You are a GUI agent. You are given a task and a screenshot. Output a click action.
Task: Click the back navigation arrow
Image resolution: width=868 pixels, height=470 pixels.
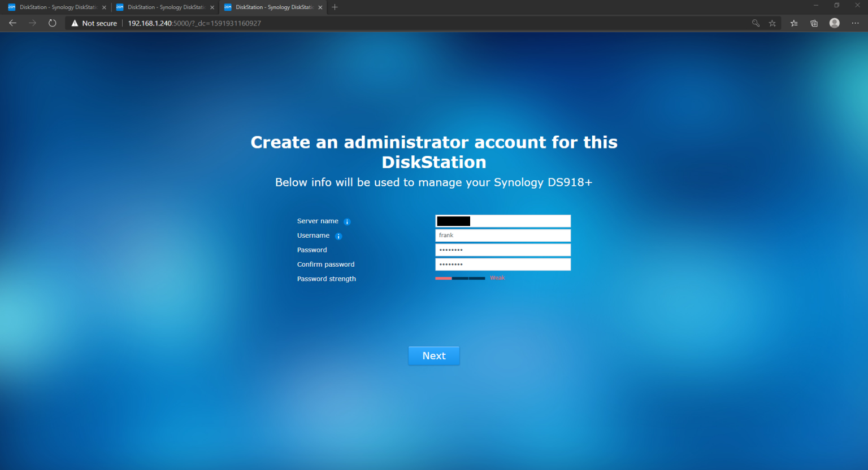pyautogui.click(x=12, y=23)
